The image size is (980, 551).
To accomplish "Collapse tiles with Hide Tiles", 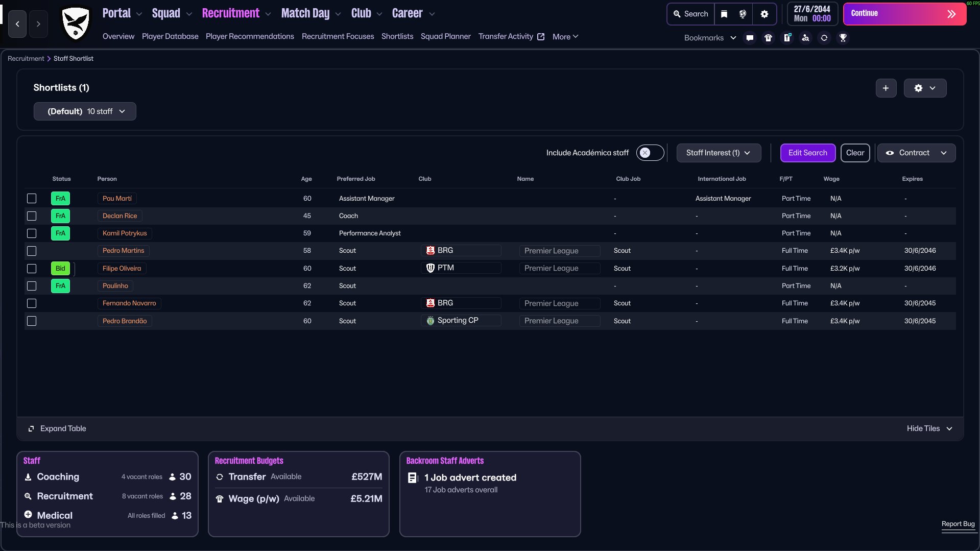I will click(929, 429).
